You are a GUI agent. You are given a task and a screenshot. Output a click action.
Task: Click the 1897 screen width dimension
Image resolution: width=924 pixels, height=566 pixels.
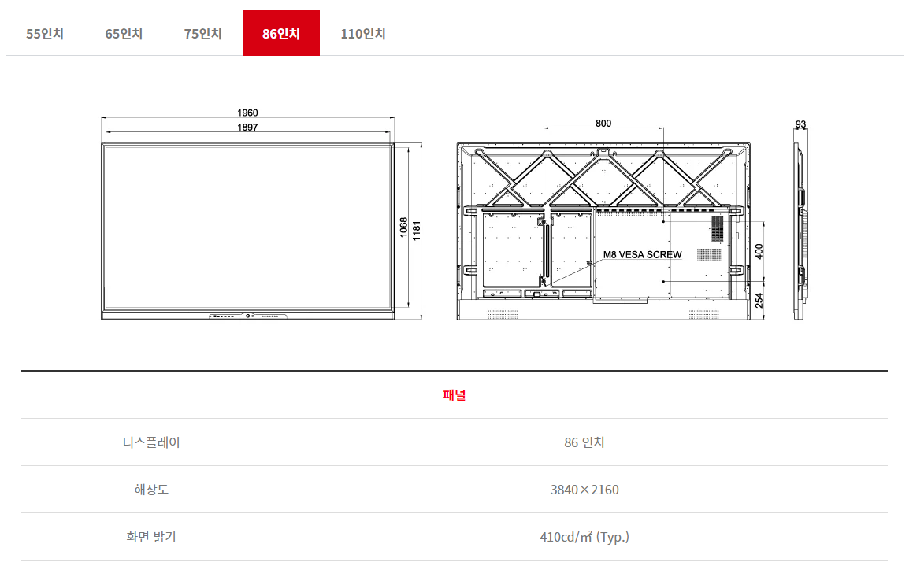tap(247, 128)
